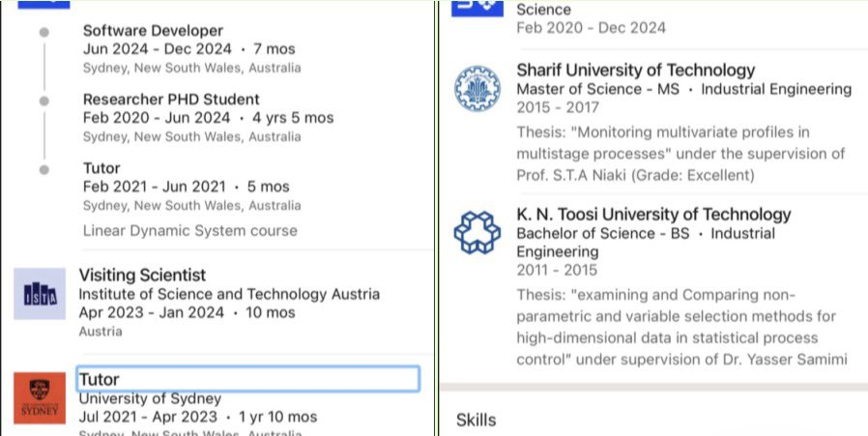The image size is (868, 436).
Task: Open the University of Sydney crest logo
Action: coord(40,398)
